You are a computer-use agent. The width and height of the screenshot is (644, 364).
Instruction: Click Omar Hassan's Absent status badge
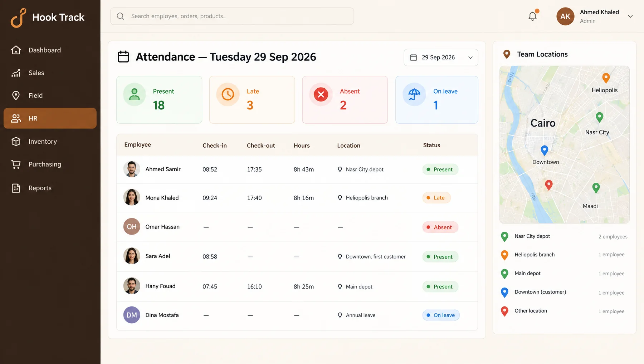coord(440,227)
